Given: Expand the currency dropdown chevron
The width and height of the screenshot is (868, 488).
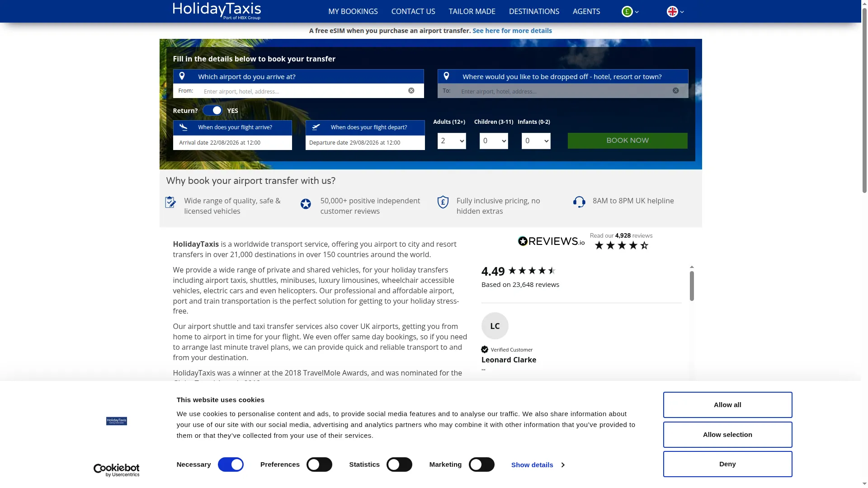Looking at the screenshot, I should (637, 12).
